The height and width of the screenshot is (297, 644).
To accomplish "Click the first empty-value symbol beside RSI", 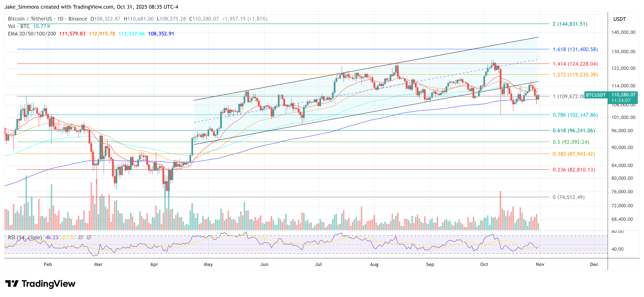I will tap(81, 237).
